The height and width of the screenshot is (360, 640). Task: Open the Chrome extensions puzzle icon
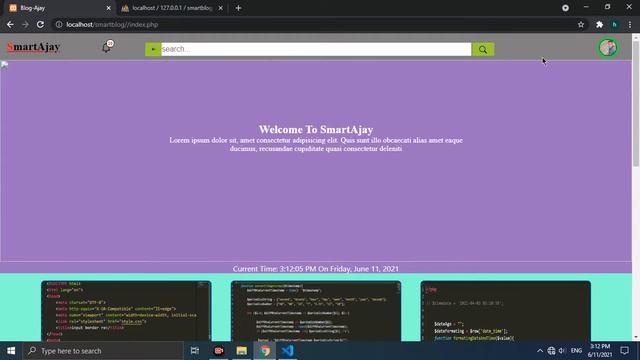(599, 24)
